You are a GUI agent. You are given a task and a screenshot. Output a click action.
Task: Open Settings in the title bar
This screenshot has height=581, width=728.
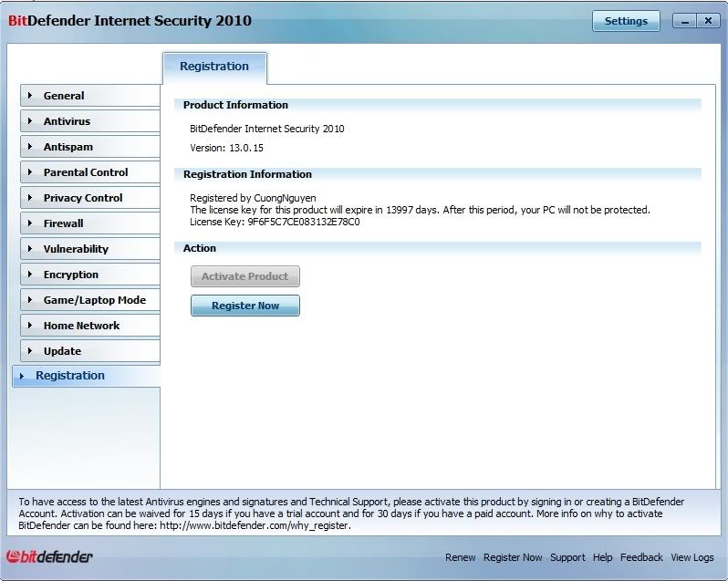(x=626, y=21)
